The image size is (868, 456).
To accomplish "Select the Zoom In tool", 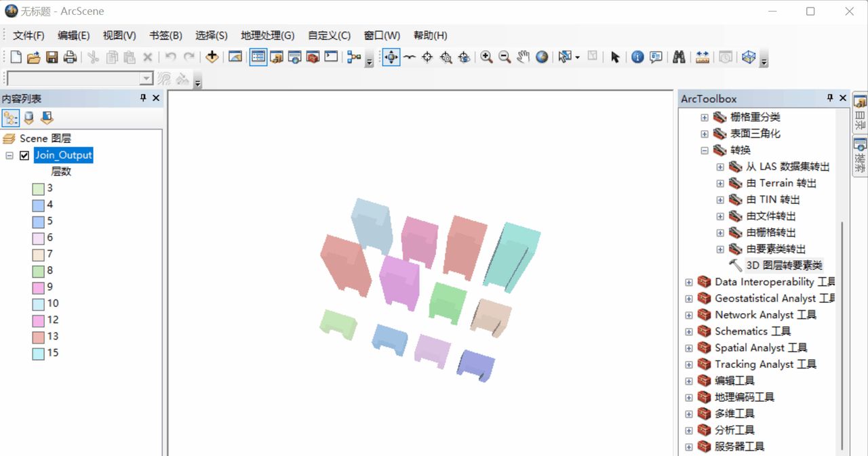I will (x=488, y=57).
